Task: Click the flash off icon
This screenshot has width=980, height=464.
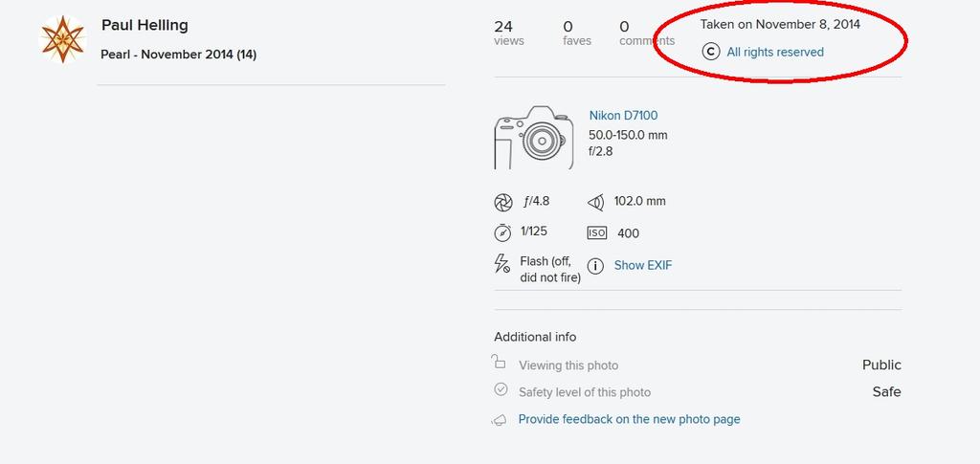Action: tap(501, 264)
